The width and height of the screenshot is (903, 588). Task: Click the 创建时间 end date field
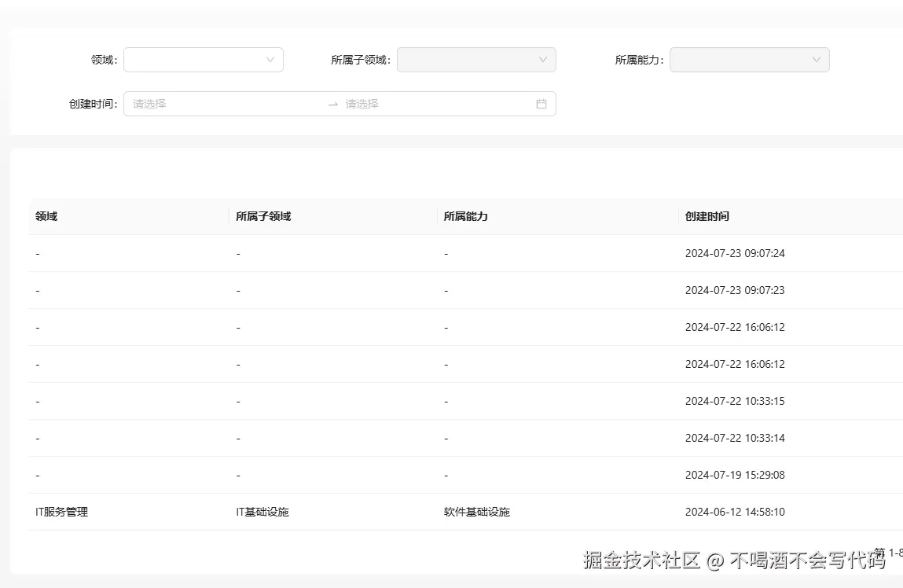click(x=435, y=105)
